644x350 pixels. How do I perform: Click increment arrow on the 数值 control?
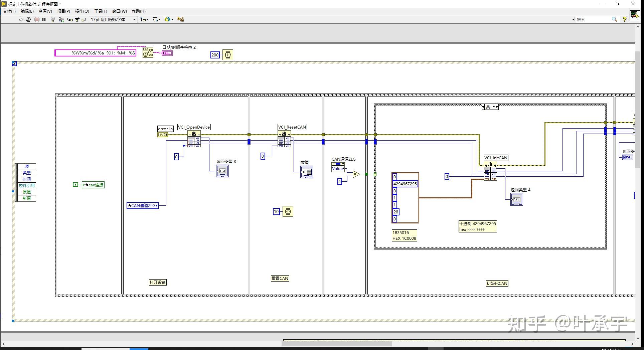[x=310, y=170]
